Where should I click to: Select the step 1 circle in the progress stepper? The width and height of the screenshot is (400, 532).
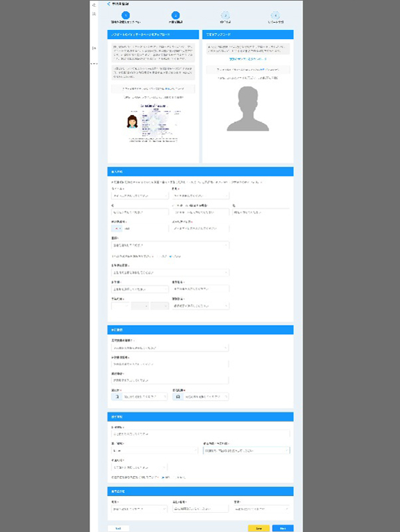126,15
